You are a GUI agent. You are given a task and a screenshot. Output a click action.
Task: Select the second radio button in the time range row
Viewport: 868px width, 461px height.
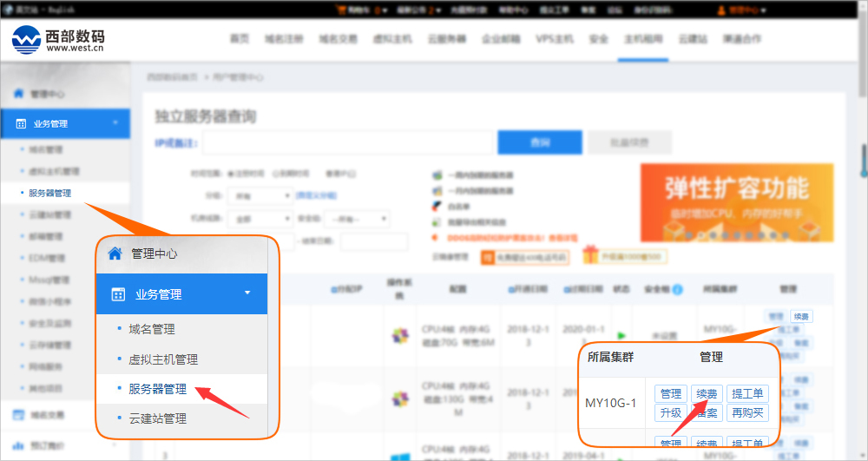click(x=276, y=173)
